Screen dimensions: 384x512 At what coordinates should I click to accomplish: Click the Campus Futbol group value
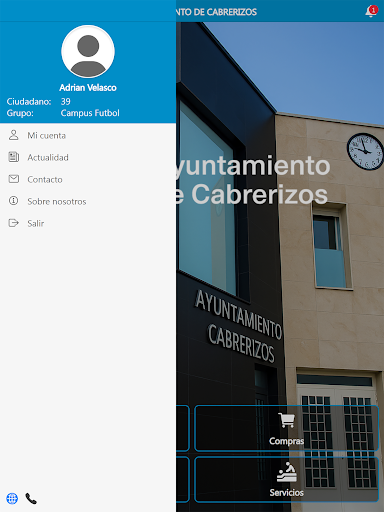tap(90, 113)
